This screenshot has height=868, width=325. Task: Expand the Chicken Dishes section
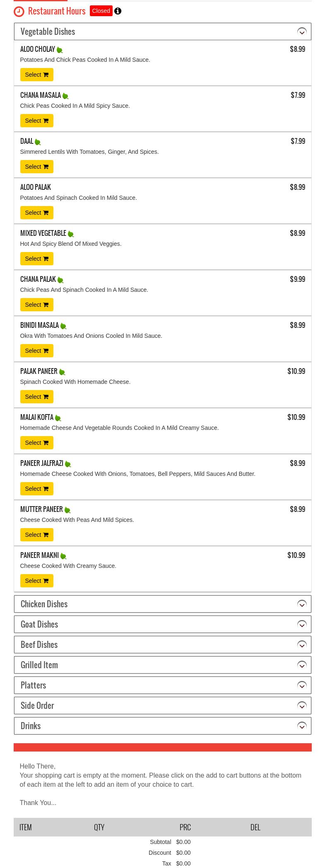pyautogui.click(x=302, y=604)
